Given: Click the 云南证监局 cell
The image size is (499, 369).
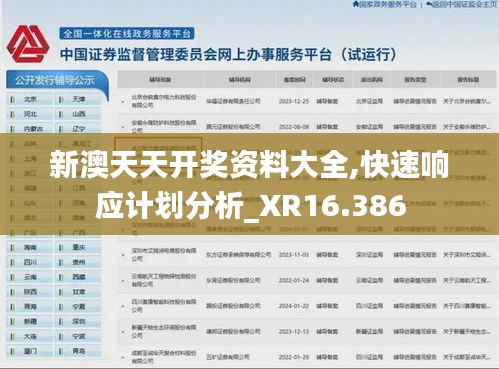Looking at the screenshot, I should (x=369, y=280).
